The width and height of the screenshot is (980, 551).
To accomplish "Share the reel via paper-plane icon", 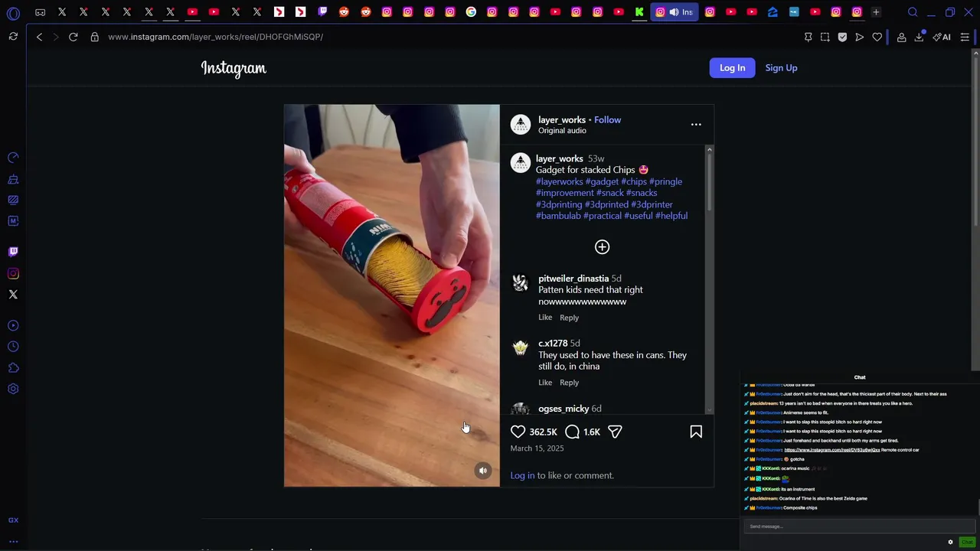I will pyautogui.click(x=615, y=432).
